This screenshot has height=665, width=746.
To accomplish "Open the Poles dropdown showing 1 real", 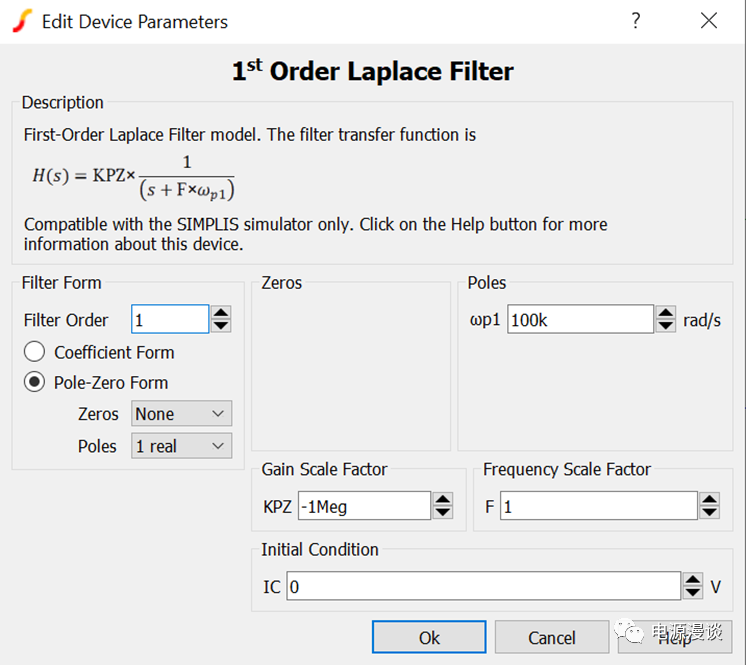I will tap(181, 446).
